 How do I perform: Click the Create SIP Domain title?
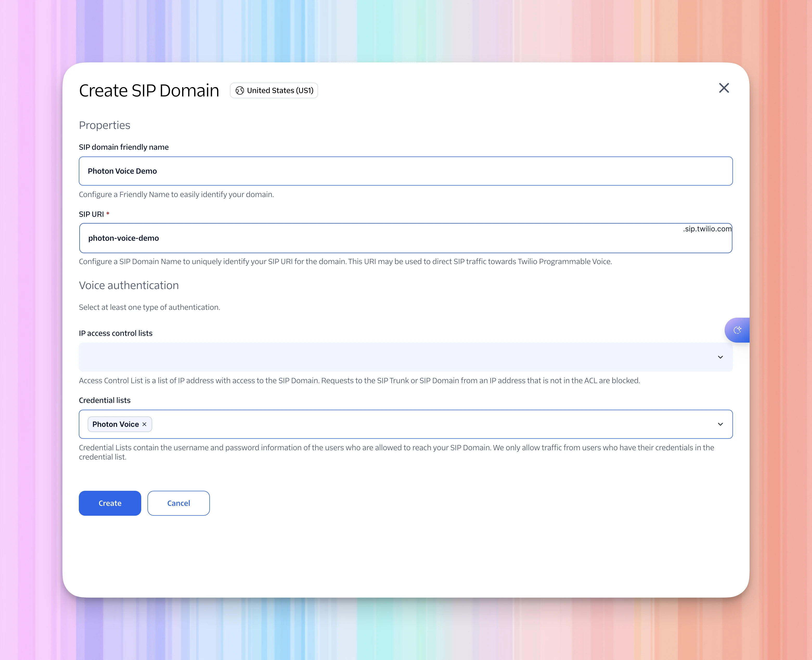tap(149, 90)
